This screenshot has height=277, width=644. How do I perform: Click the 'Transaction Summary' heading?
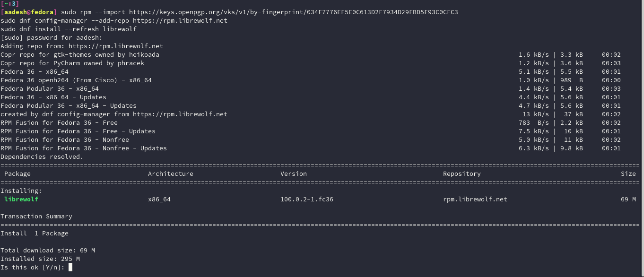click(x=36, y=216)
